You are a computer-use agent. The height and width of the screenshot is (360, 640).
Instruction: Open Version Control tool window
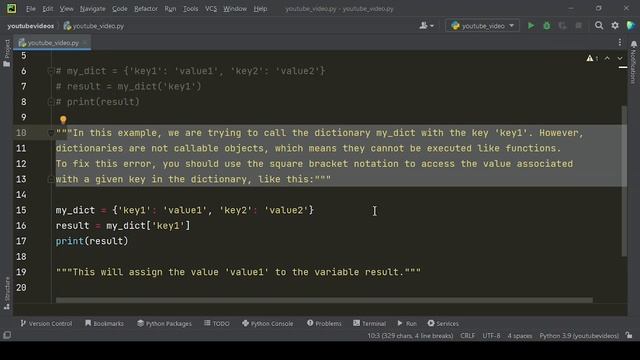click(x=46, y=323)
